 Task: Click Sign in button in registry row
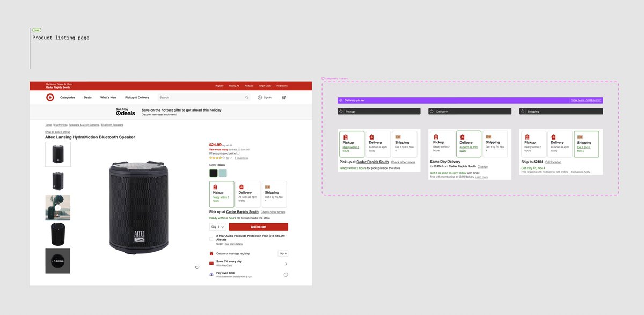coord(283,253)
